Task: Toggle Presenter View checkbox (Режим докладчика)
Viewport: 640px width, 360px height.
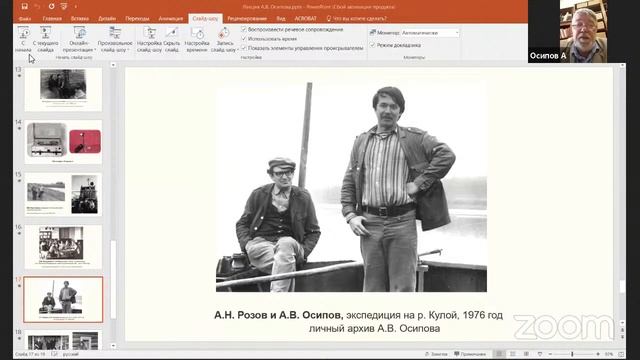Action: click(372, 45)
